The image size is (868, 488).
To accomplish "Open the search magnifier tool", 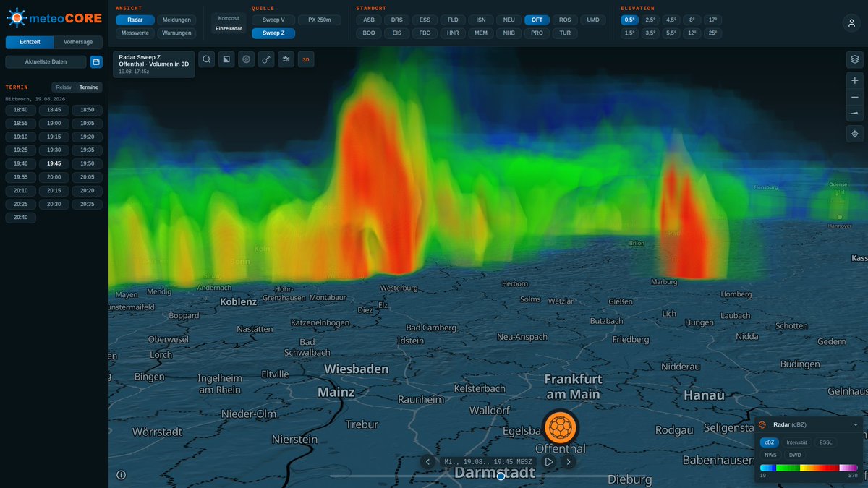I will [206, 59].
